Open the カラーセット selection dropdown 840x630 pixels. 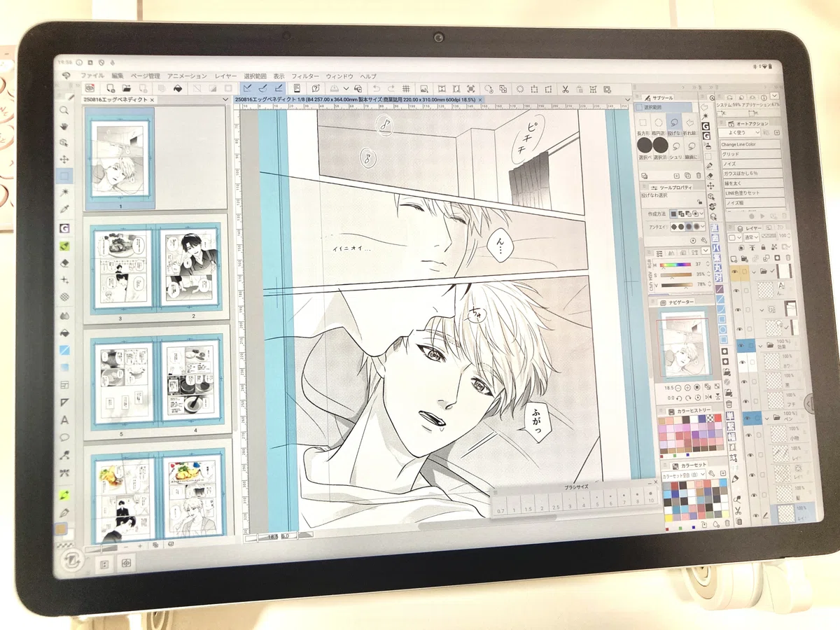pyautogui.click(x=684, y=474)
